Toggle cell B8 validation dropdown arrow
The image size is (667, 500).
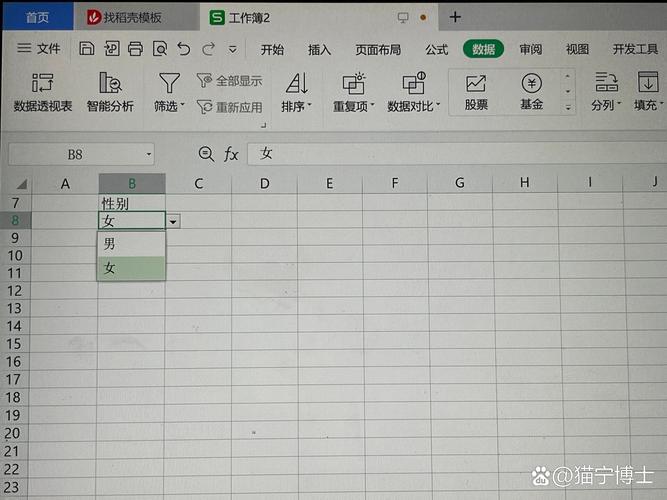point(173,221)
